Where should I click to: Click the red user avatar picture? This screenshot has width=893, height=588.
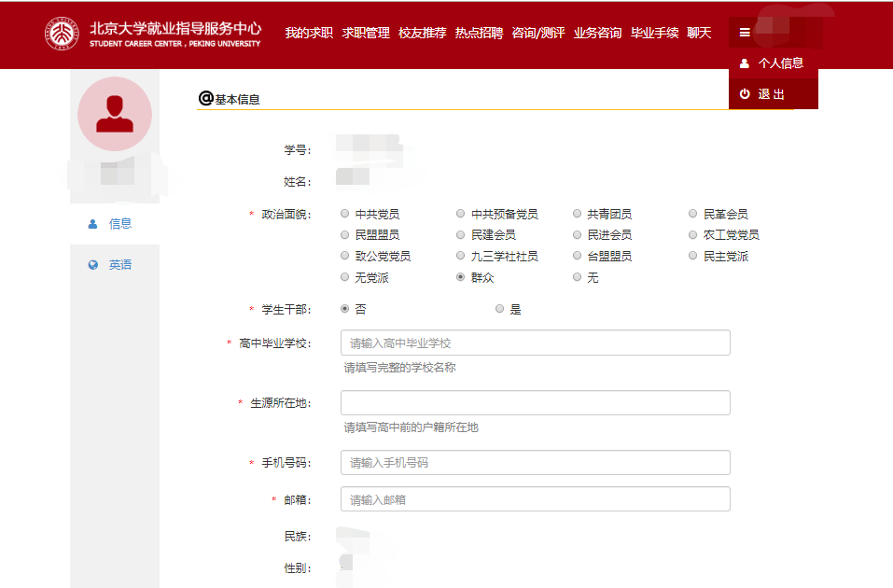pyautogui.click(x=114, y=114)
